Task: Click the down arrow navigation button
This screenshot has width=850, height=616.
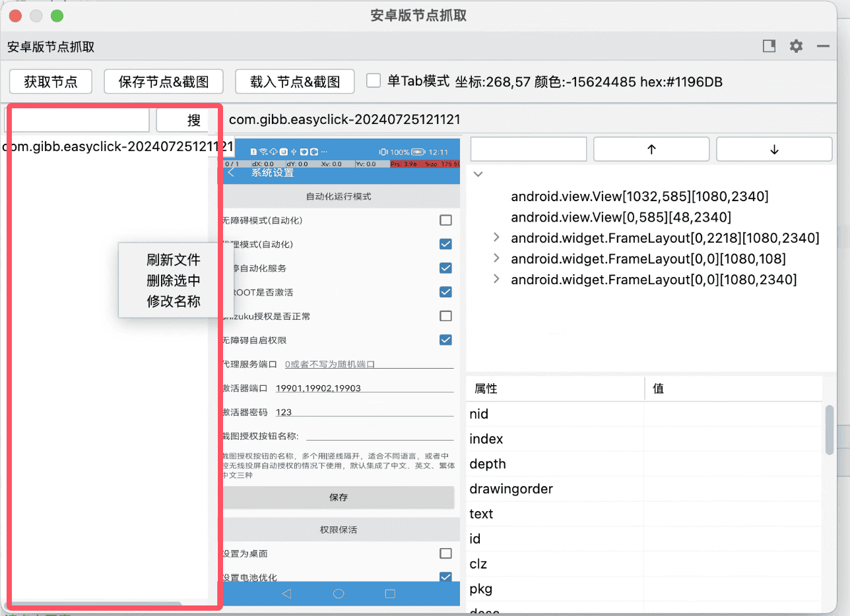Action: [x=774, y=149]
